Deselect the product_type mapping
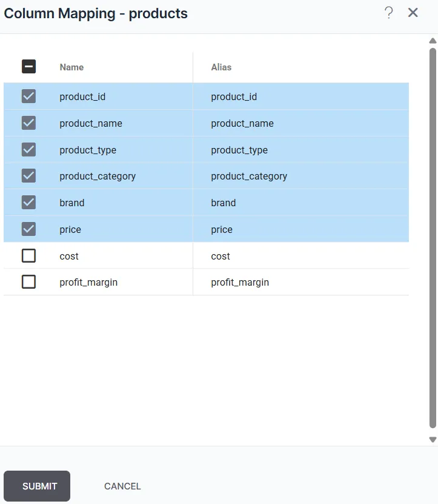This screenshot has width=438, height=504. (28, 150)
